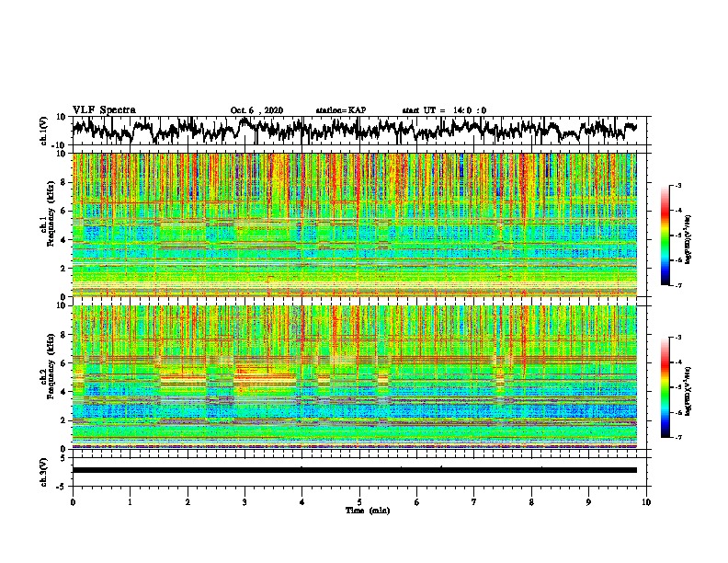Image resolution: width=728 pixels, height=563 pixels.
Task: Click the ch.1 color bar log(PSD) unit label
Action: pyautogui.click(x=688, y=240)
